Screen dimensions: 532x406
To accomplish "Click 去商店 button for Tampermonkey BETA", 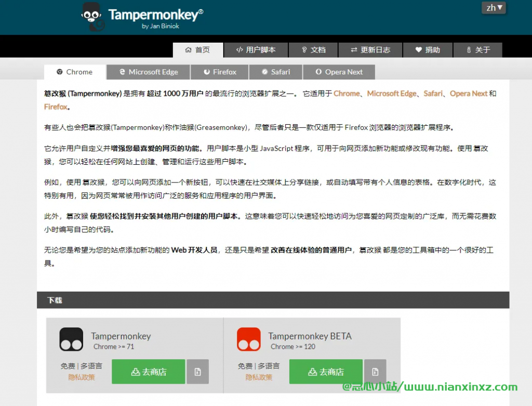I will [326, 372].
